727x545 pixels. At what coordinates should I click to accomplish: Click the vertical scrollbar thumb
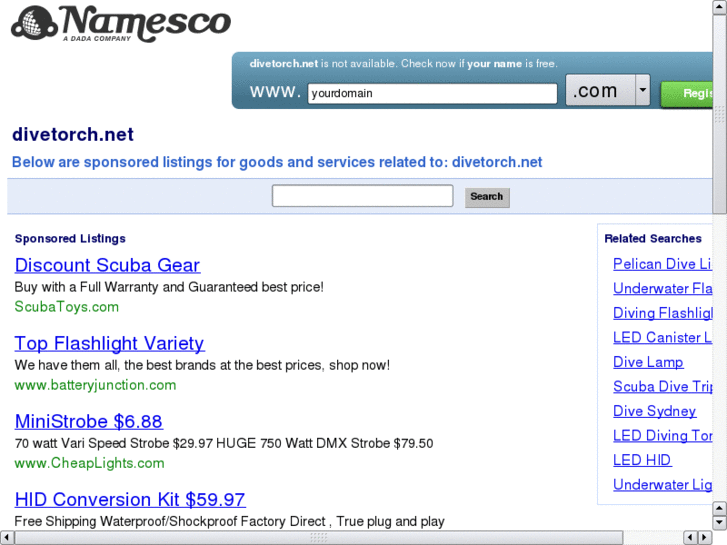(x=720, y=114)
